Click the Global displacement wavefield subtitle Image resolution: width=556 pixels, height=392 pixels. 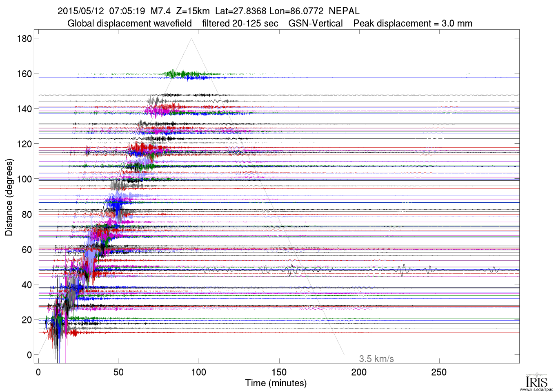[129, 23]
